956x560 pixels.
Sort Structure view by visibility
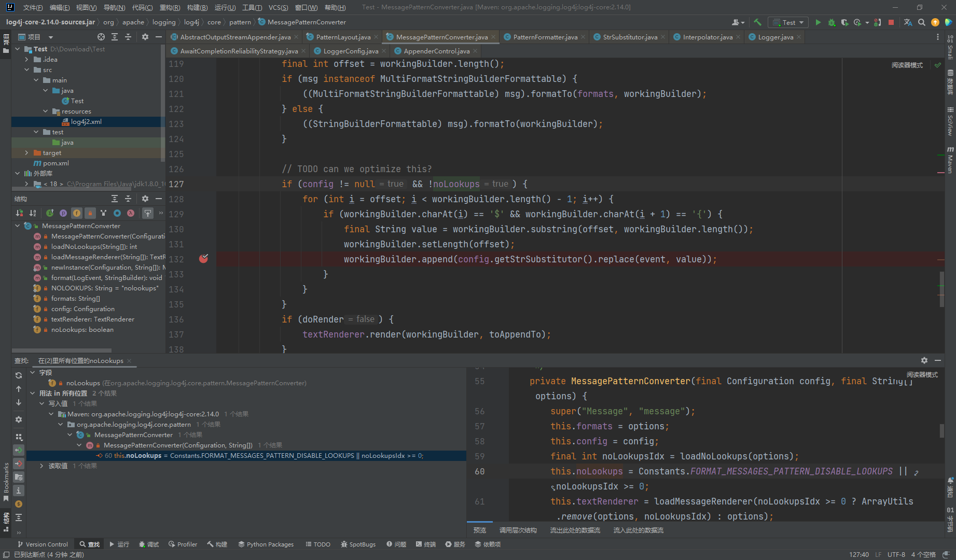(x=19, y=213)
